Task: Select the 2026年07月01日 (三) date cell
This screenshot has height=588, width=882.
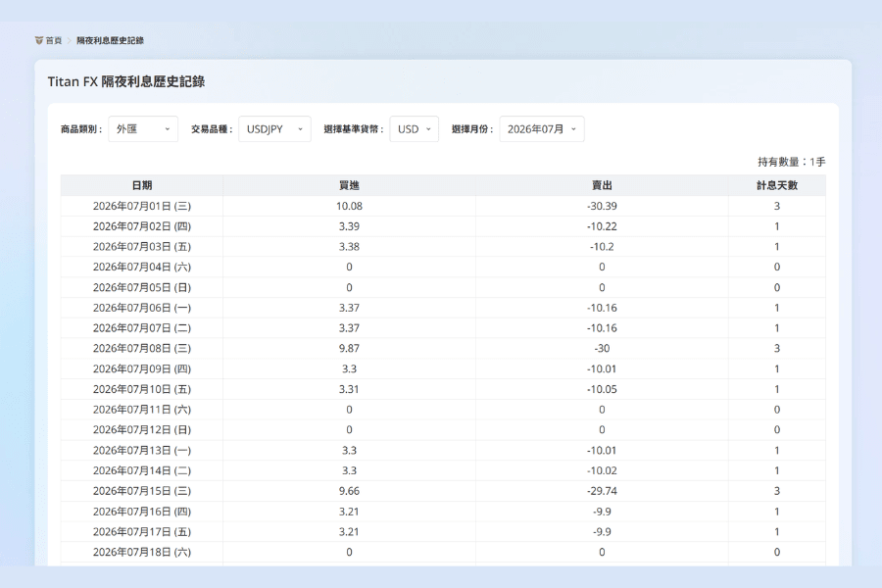Action: (x=142, y=206)
